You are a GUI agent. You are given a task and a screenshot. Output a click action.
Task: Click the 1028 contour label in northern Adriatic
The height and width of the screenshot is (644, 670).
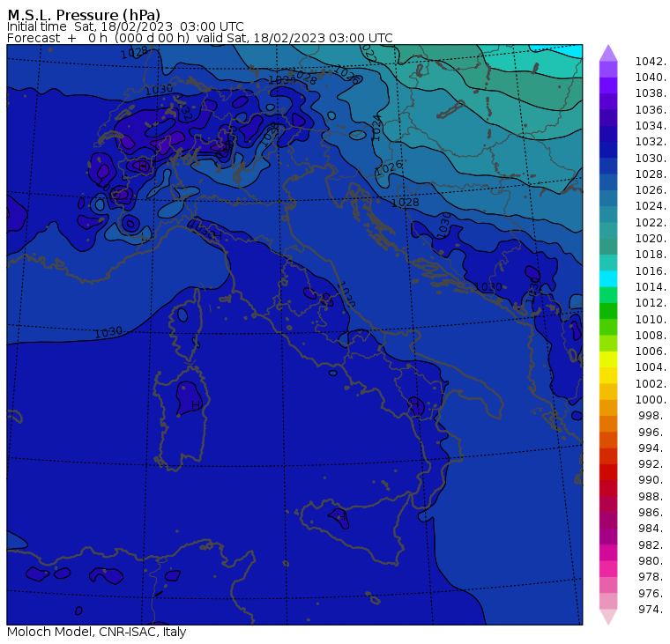click(405, 202)
